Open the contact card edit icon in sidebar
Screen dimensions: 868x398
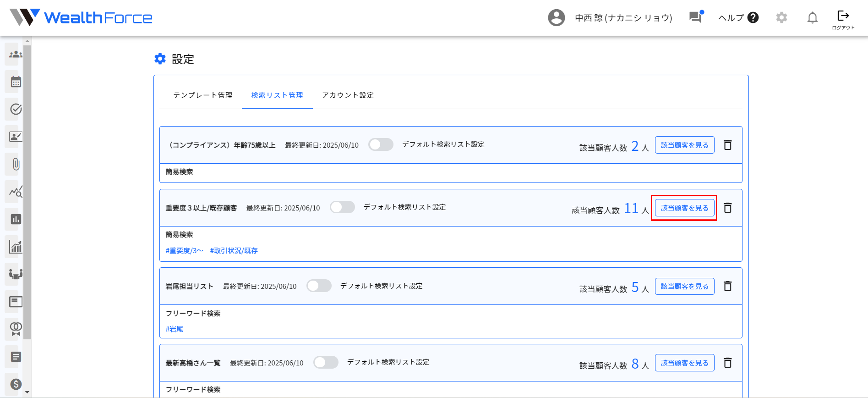(x=16, y=137)
